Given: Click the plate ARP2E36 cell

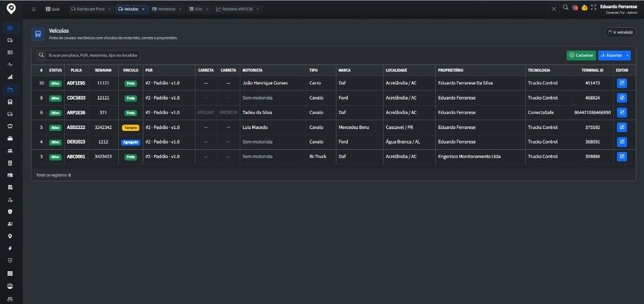Looking at the screenshot, I should 76,113.
